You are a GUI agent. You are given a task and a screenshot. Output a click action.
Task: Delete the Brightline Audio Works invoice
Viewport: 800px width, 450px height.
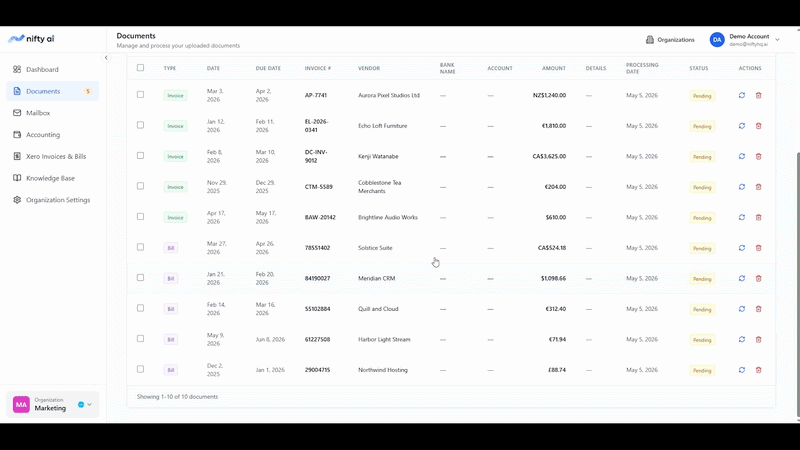pyautogui.click(x=759, y=217)
